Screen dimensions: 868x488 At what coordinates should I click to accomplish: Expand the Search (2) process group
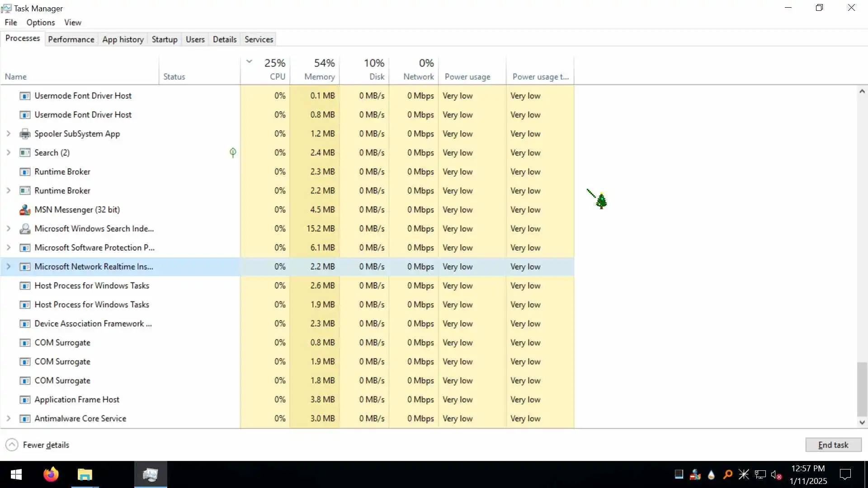tap(8, 153)
